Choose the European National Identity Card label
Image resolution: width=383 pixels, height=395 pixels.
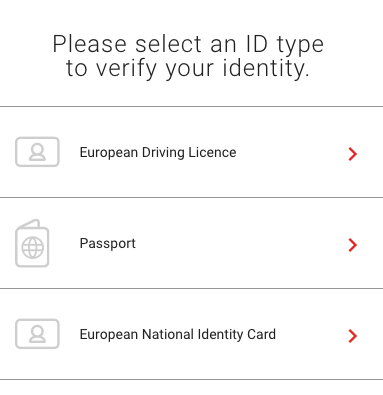(178, 334)
